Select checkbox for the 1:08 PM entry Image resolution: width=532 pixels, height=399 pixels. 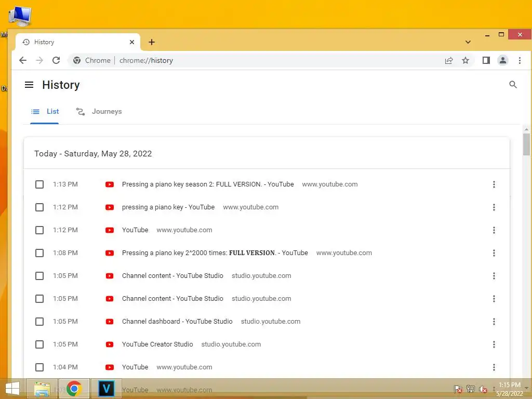tap(39, 253)
